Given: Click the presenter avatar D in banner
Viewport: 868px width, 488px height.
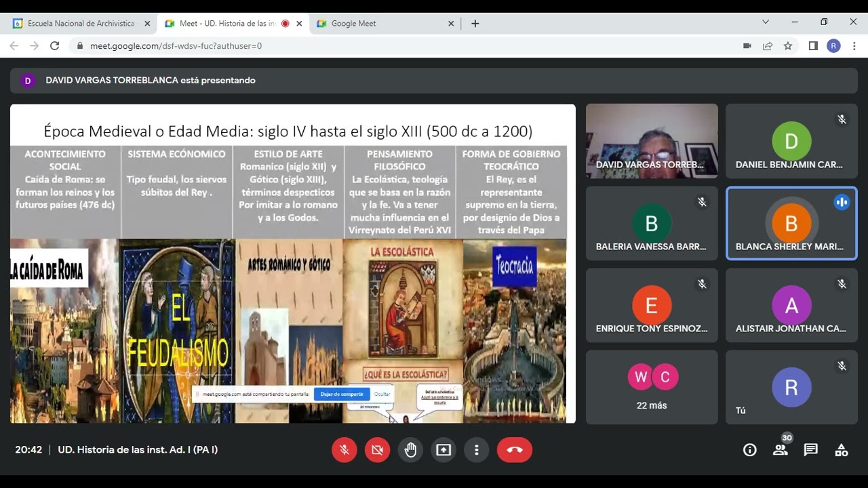Looking at the screenshot, I should (x=28, y=81).
